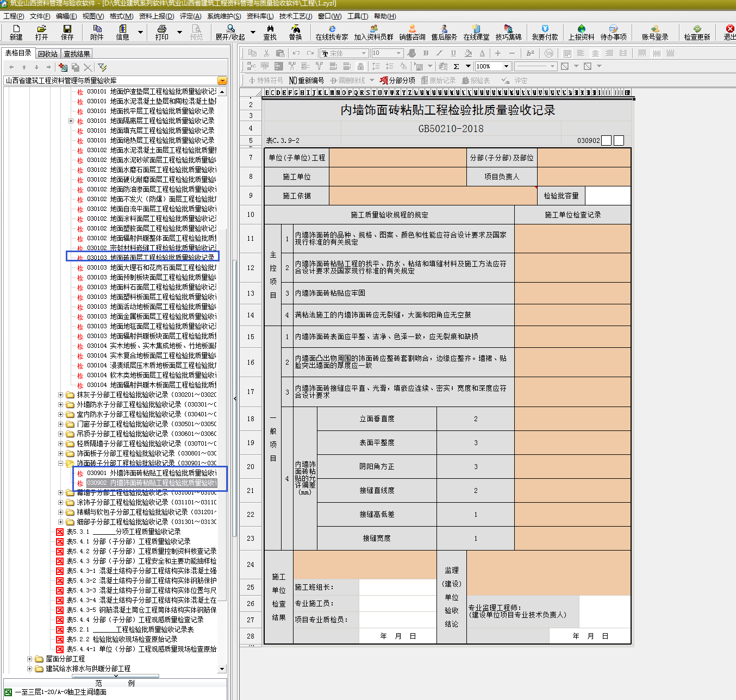Click the fill color bucket icon
The height and width of the screenshot is (700, 736).
point(468,53)
